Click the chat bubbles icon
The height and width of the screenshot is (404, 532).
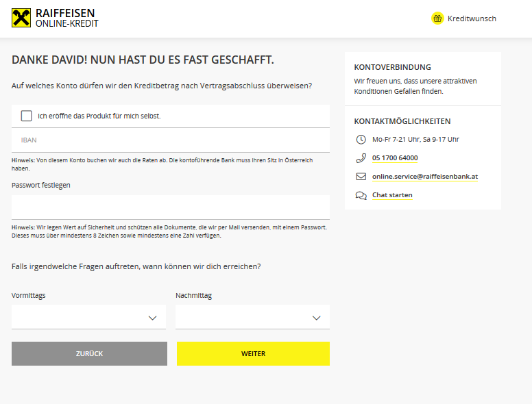(361, 195)
